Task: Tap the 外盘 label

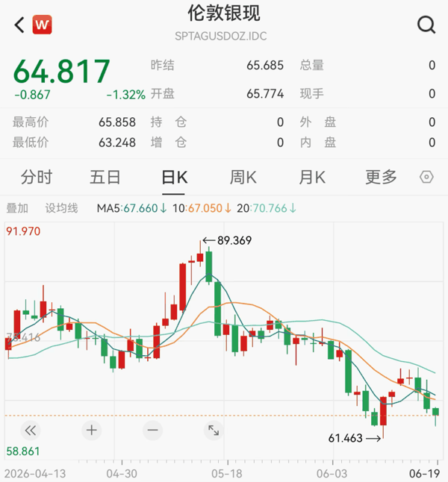Action: coord(318,122)
